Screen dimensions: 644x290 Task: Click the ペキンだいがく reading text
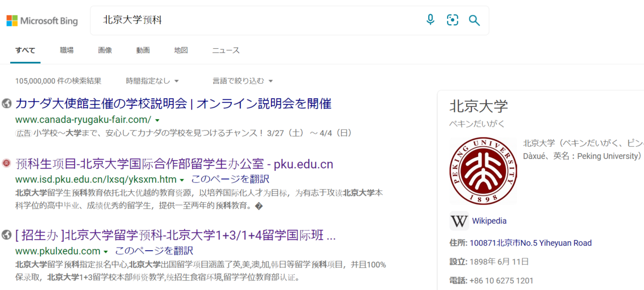(x=477, y=124)
